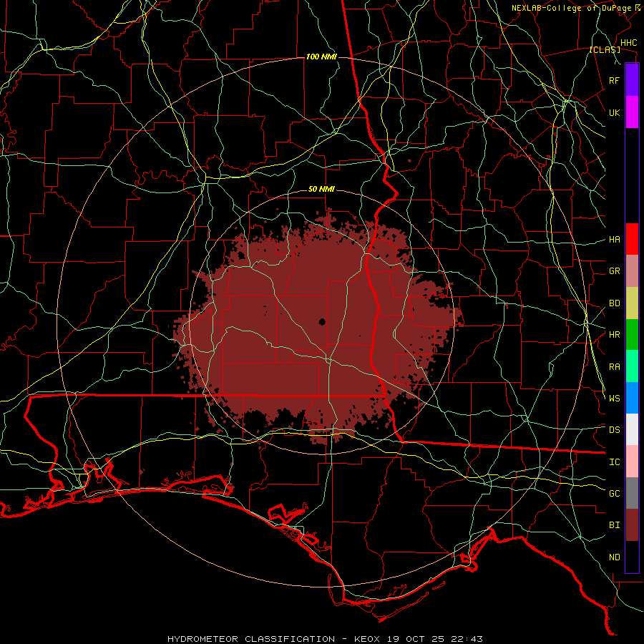Click the black ND legend swatch
The width and height of the screenshot is (644, 644).
(x=632, y=557)
